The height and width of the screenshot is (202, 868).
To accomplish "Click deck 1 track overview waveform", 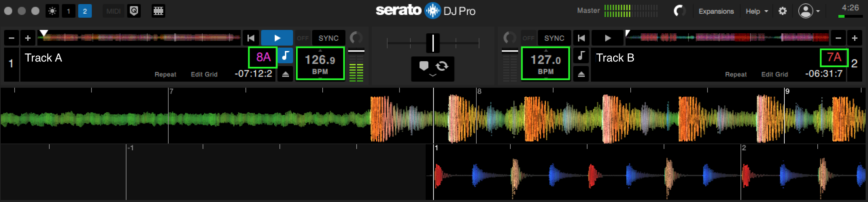I will [139, 38].
